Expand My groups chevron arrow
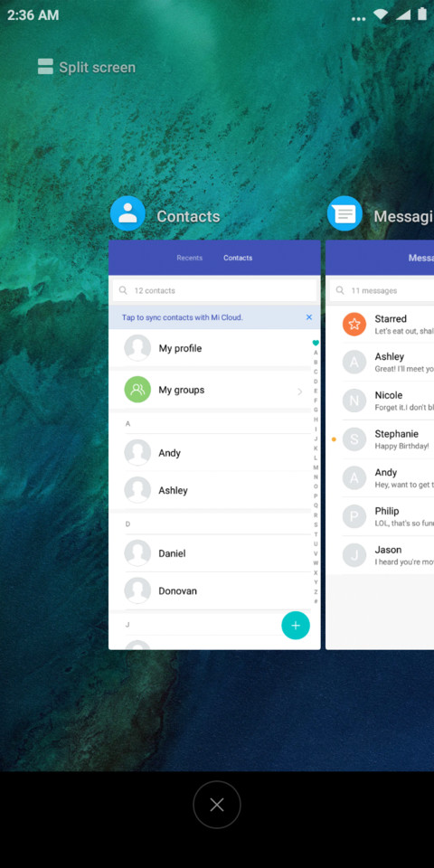 (x=300, y=392)
